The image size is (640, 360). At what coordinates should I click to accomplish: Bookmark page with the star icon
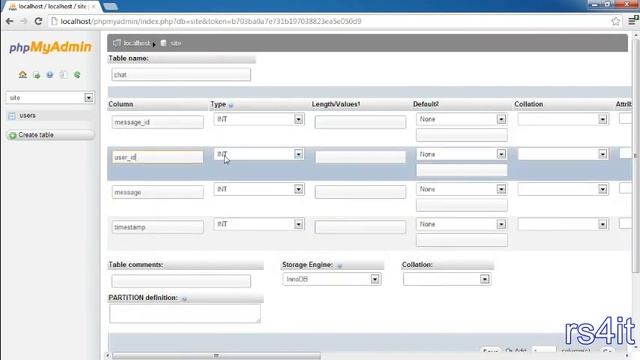coord(616,21)
